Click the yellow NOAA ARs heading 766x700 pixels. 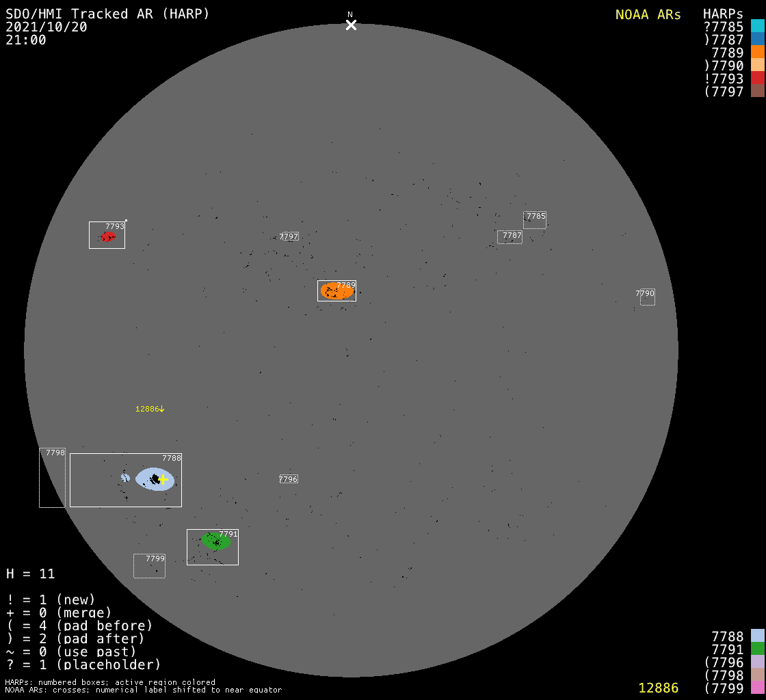(x=648, y=14)
